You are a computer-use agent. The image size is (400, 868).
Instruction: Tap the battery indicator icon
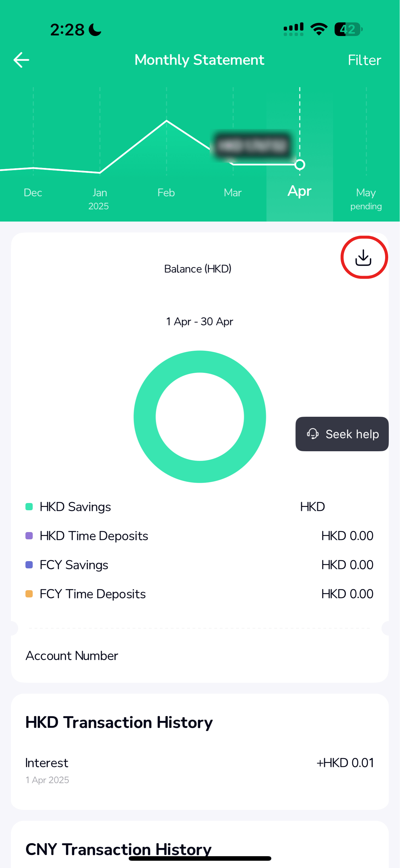pos(348,29)
